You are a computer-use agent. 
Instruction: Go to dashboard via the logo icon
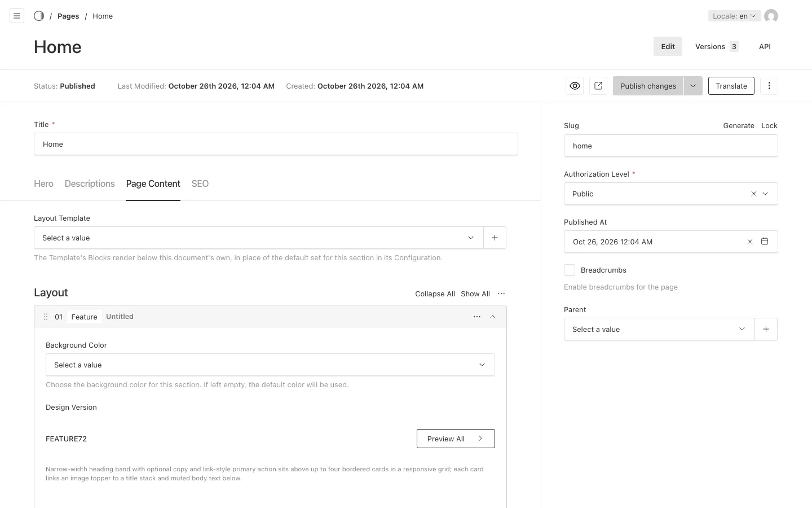pos(39,16)
